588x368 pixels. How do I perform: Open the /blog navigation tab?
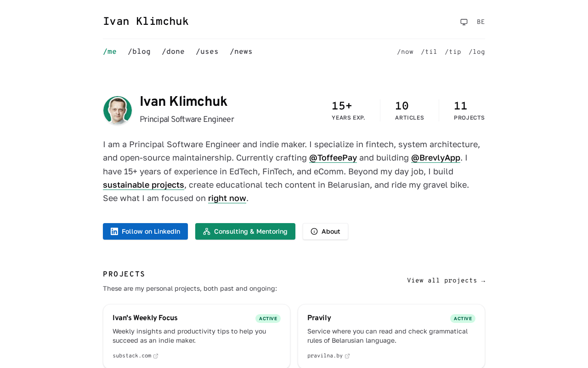pos(139,52)
